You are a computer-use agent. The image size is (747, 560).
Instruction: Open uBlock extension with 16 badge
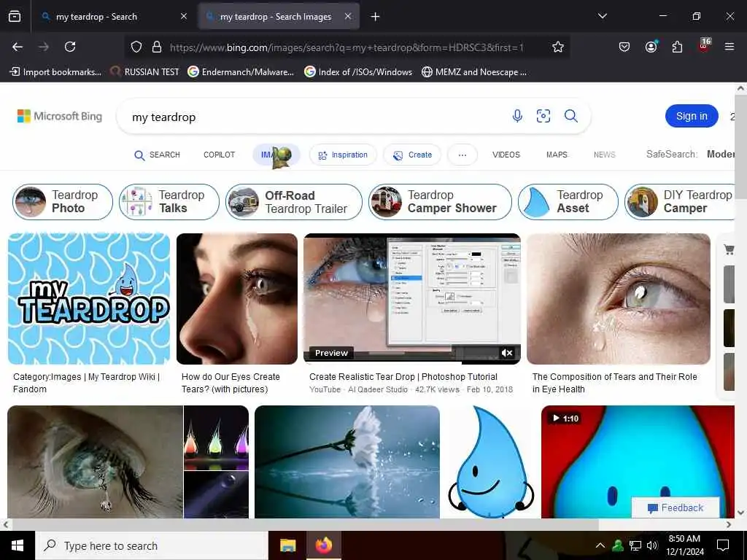[704, 46]
